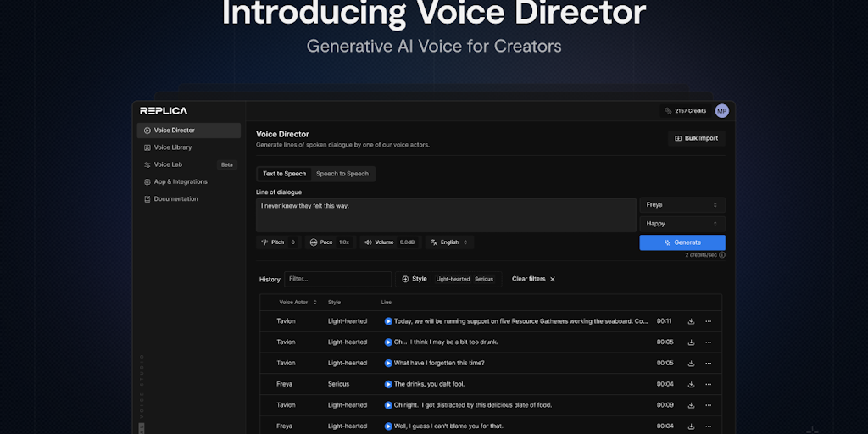Click the History filter input field
This screenshot has width=868, height=434.
pos(337,279)
